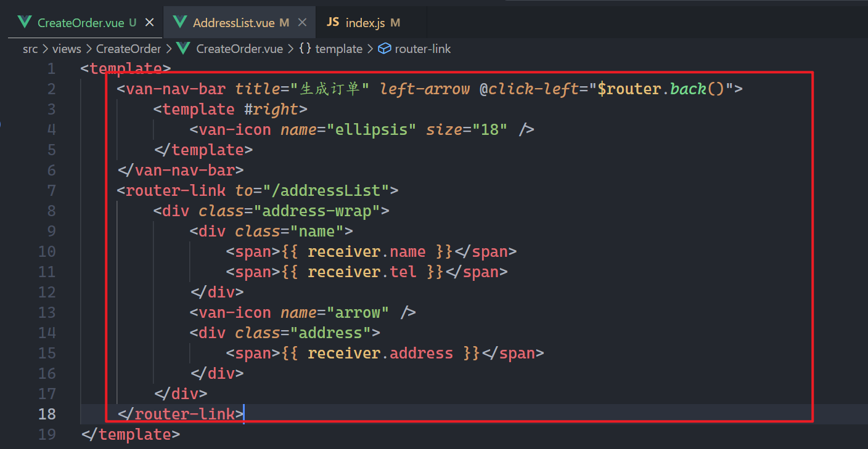Click the title value "生成订单"
868x449 pixels.
[329, 89]
